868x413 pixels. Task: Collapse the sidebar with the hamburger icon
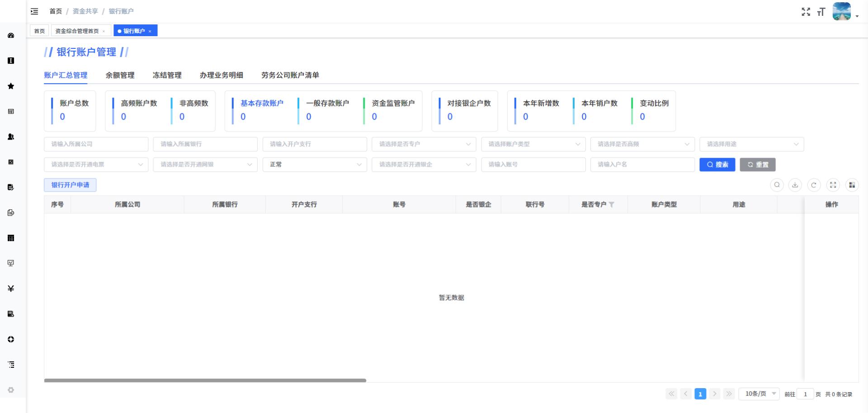point(34,11)
